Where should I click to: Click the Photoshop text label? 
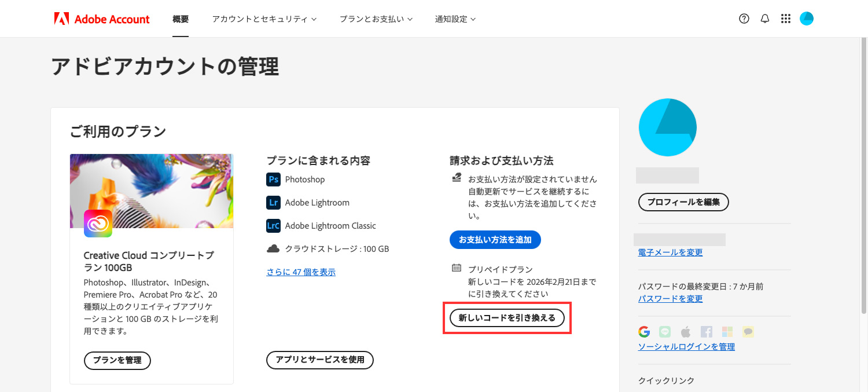tap(305, 179)
